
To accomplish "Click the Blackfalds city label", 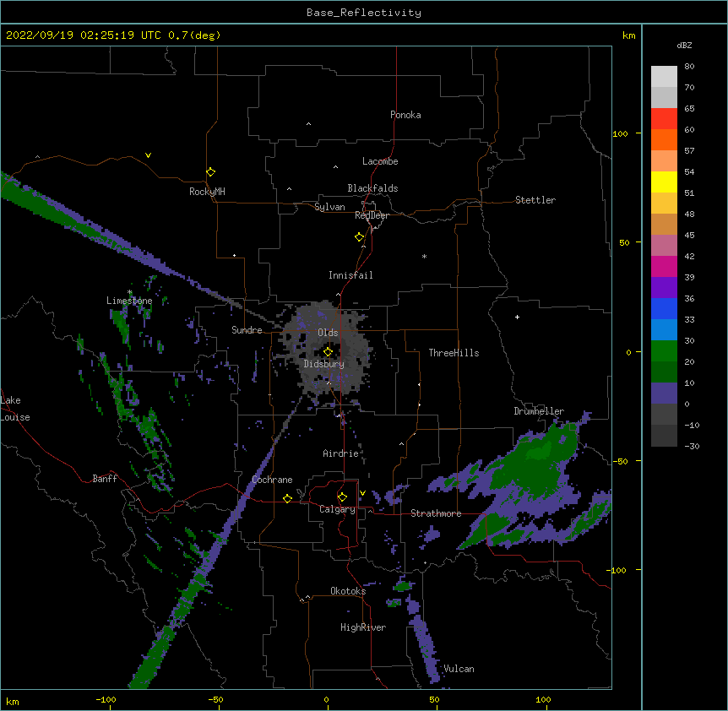I will (372, 188).
